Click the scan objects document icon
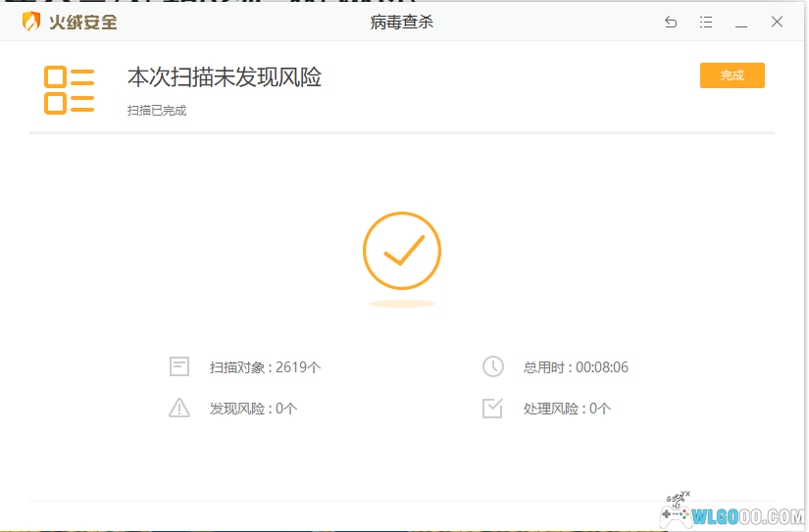This screenshot has width=809, height=532. tap(178, 367)
